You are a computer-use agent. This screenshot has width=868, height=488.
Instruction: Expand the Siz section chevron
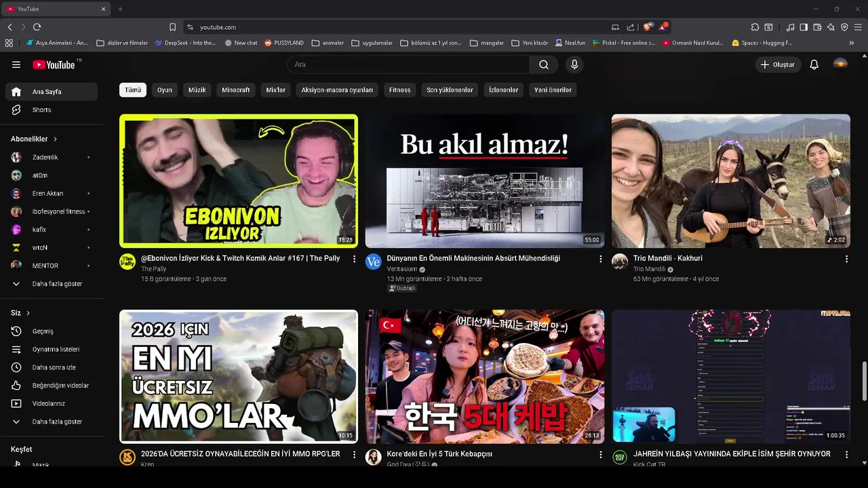28,313
